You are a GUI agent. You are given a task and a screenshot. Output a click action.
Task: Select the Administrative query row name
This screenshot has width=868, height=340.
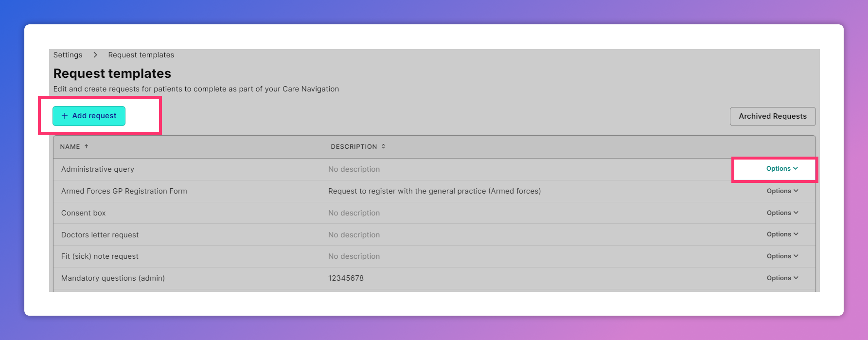pyautogui.click(x=98, y=169)
